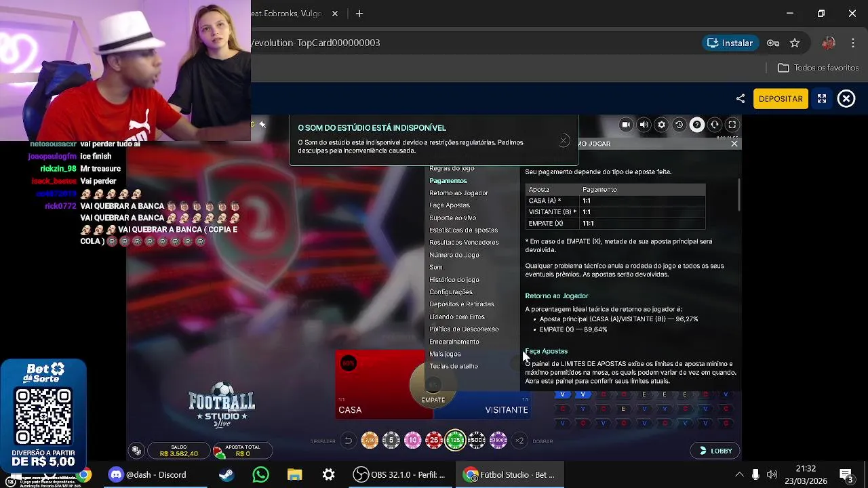This screenshot has height=488, width=868.
Task: Open Mais jogos help section
Action: point(445,354)
